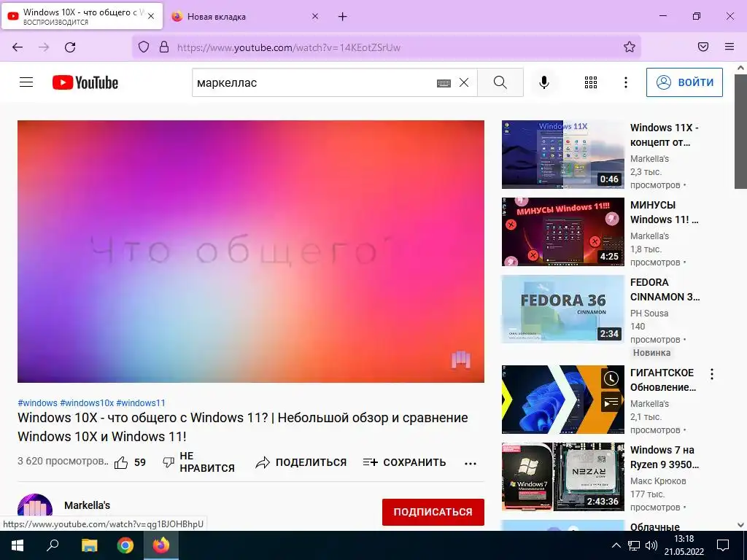Show site security padlock info

point(164,47)
